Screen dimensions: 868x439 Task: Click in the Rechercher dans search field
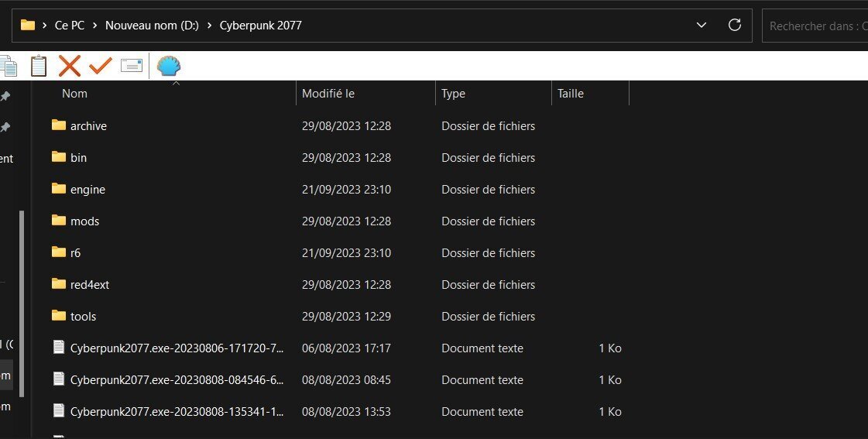tap(817, 26)
